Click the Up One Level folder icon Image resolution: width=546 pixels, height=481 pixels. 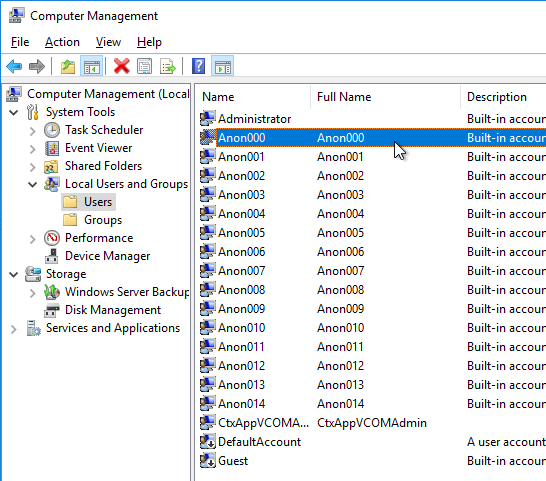point(68,66)
